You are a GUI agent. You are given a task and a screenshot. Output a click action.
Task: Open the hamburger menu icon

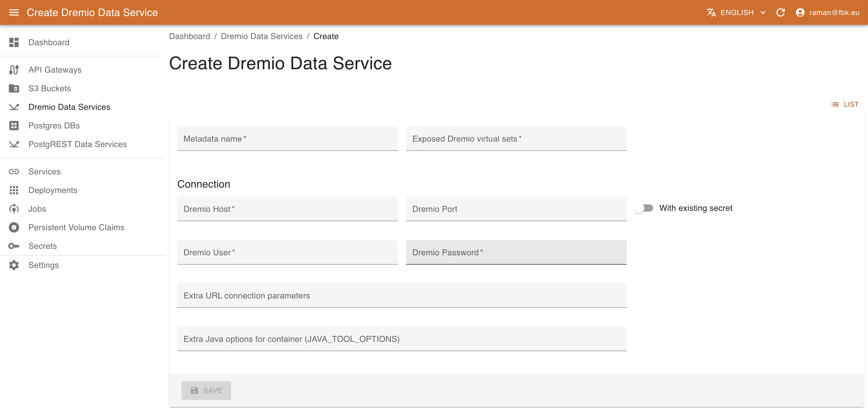(x=14, y=12)
